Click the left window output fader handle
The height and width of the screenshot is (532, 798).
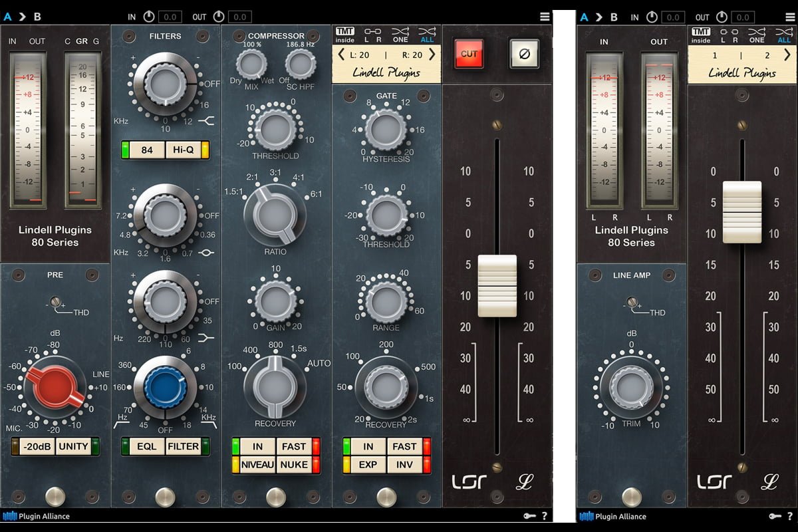click(x=497, y=285)
